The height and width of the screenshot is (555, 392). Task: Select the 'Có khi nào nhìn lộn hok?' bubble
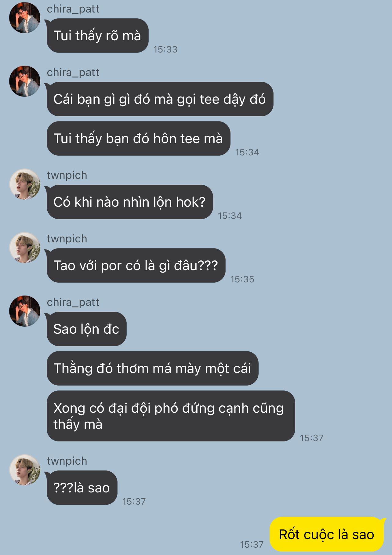click(129, 202)
